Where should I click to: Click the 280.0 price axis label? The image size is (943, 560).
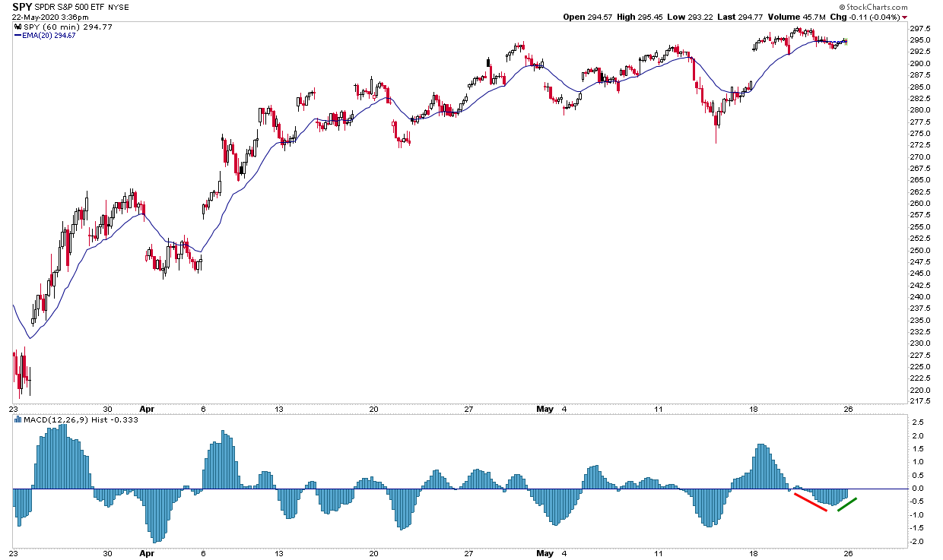click(x=920, y=110)
